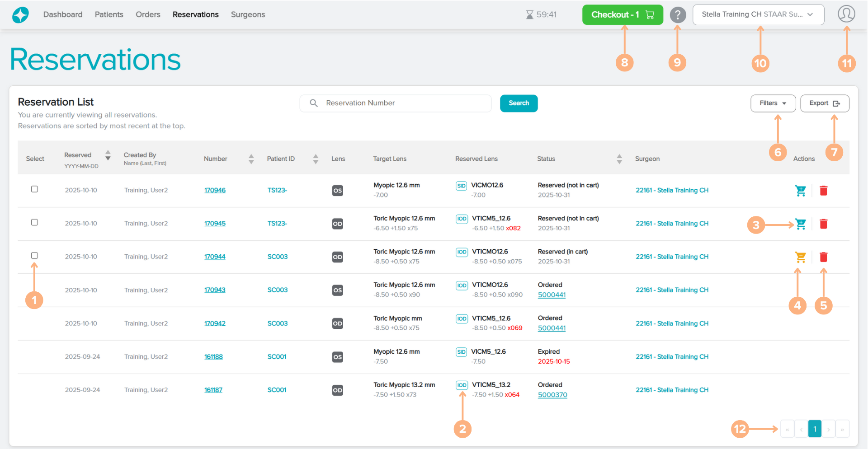Click the SID badge for VICMO12.6 lens
The image size is (868, 449).
coord(461,186)
